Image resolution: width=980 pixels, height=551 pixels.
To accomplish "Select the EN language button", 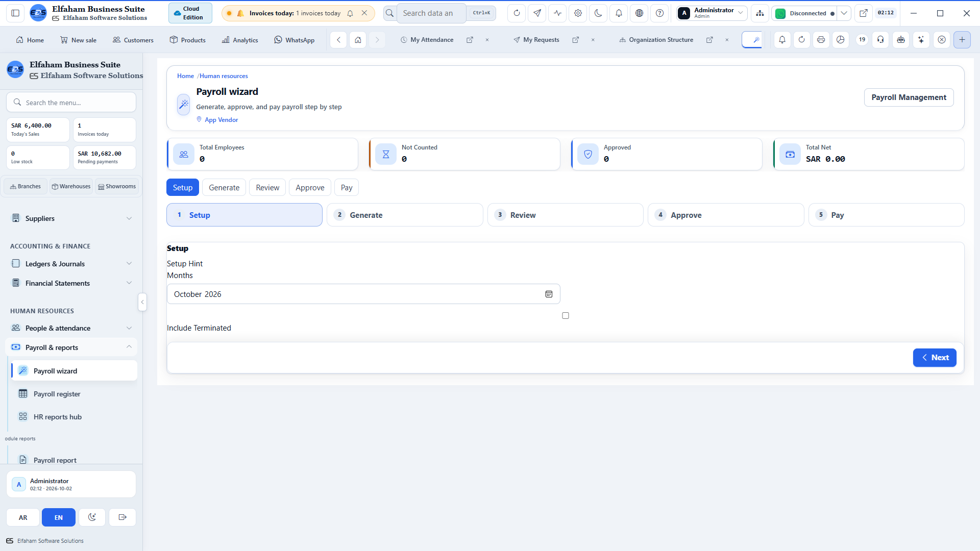I will [59, 517].
